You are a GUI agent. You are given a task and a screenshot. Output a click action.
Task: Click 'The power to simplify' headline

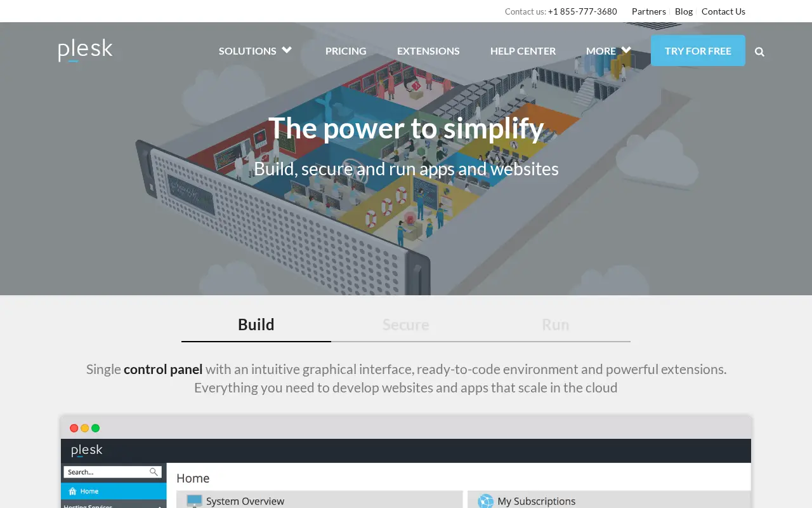pos(406,128)
